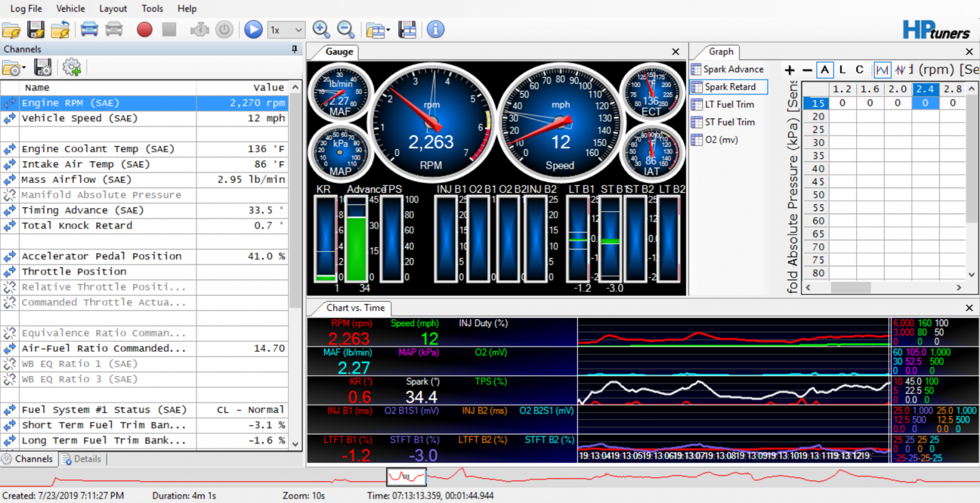This screenshot has height=503, width=980.
Task: Click the minus button in graph toolbar
Action: tap(807, 70)
